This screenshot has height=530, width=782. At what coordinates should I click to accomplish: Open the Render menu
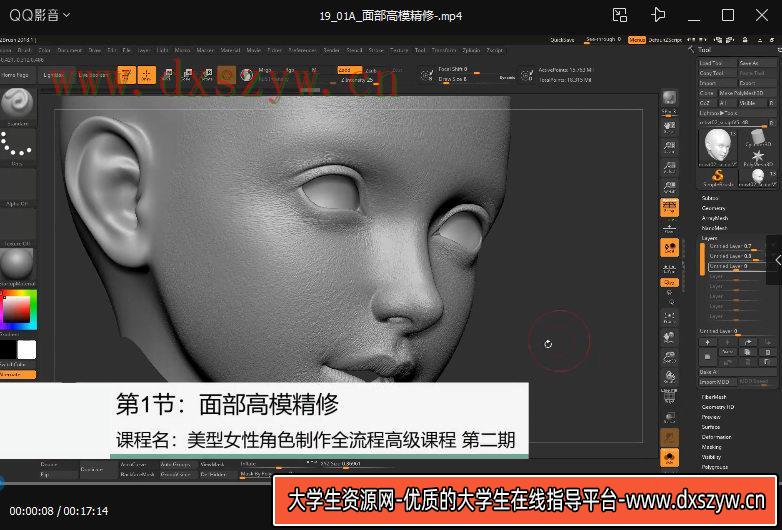(331, 50)
